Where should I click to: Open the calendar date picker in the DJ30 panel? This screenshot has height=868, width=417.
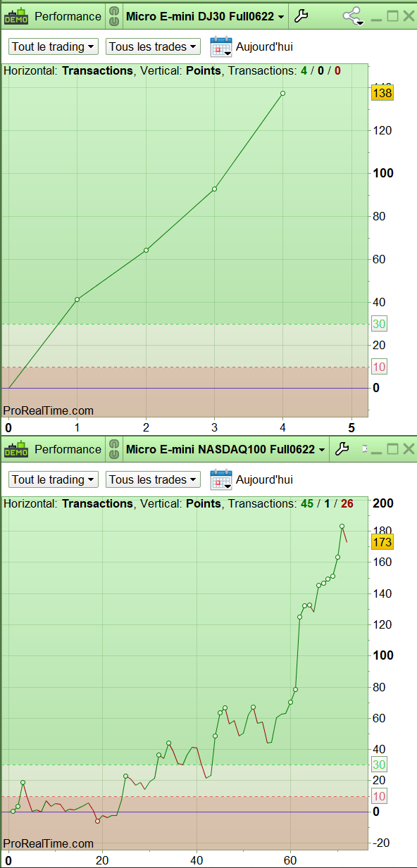[x=221, y=47]
